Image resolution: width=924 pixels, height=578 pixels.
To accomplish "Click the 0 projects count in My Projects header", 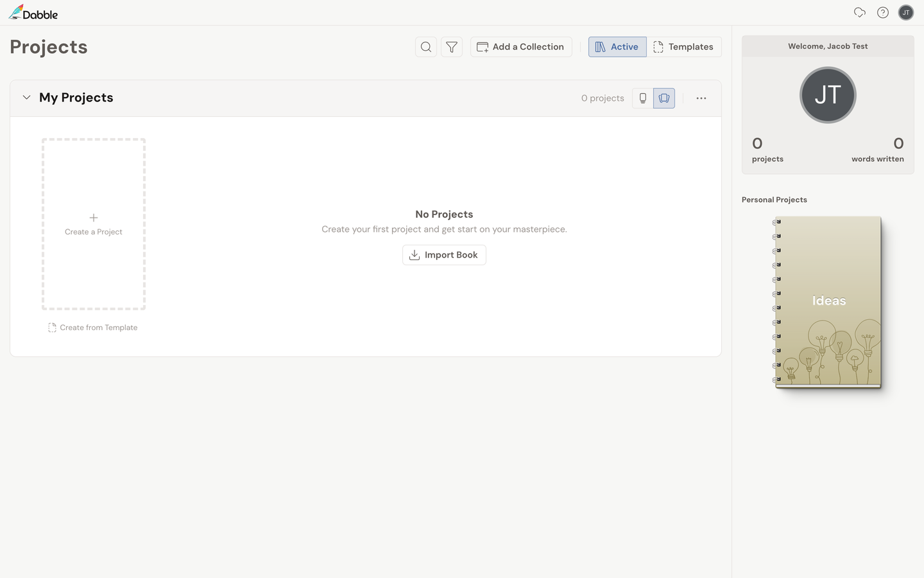I will click(603, 98).
